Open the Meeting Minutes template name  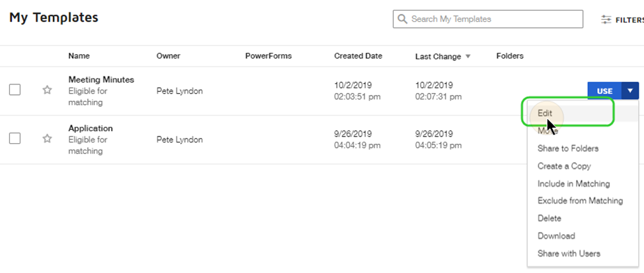click(x=101, y=80)
